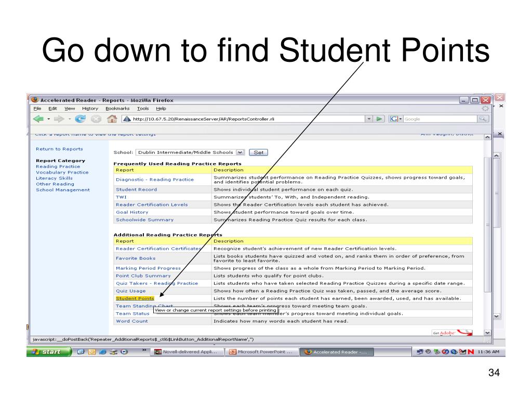The height and width of the screenshot is (399, 532).
Task: Expand the quick launch chevron in taskbar
Action: [x=144, y=350]
